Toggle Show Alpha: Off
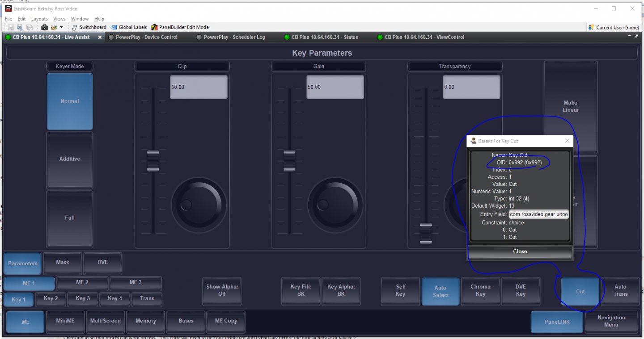This screenshot has height=339, width=644. [222, 291]
